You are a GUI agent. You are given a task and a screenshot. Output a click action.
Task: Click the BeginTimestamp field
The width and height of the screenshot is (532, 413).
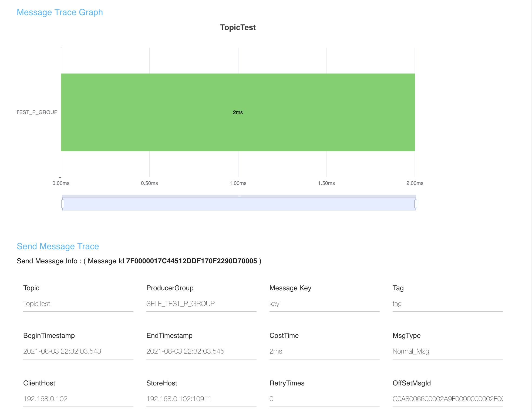tap(78, 351)
